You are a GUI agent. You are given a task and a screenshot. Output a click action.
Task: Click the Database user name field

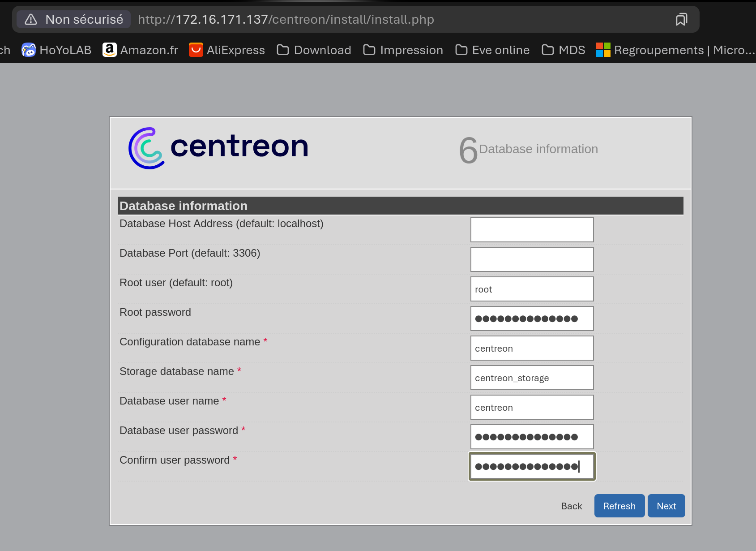(x=532, y=407)
